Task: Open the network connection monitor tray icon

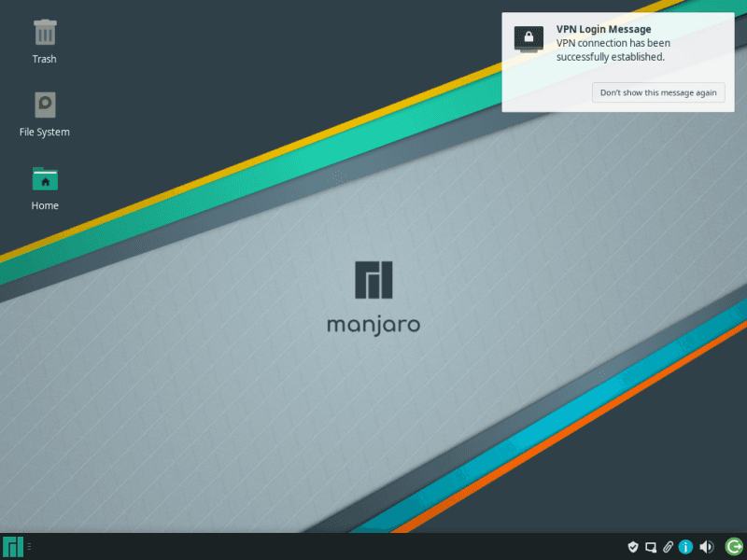Action: 650,547
